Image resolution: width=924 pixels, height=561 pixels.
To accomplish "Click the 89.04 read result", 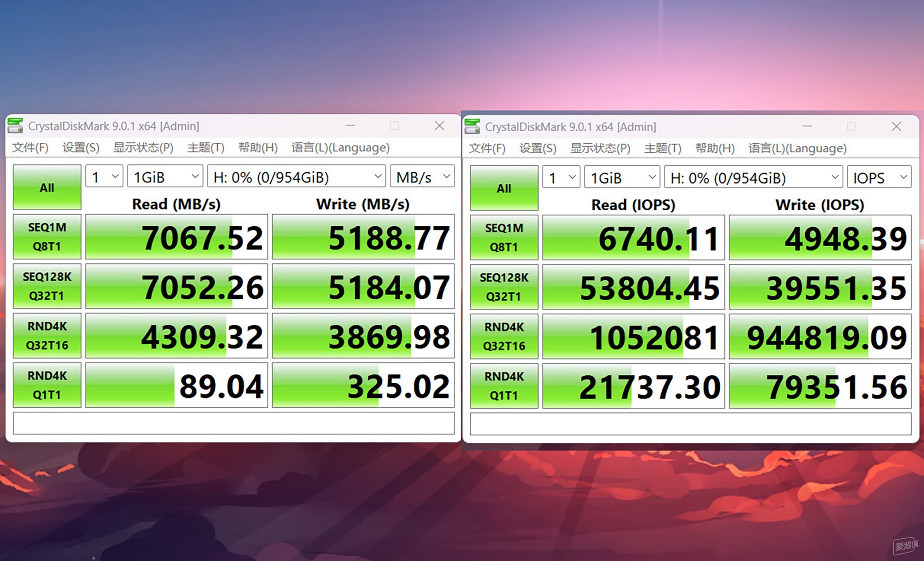I will 176,385.
